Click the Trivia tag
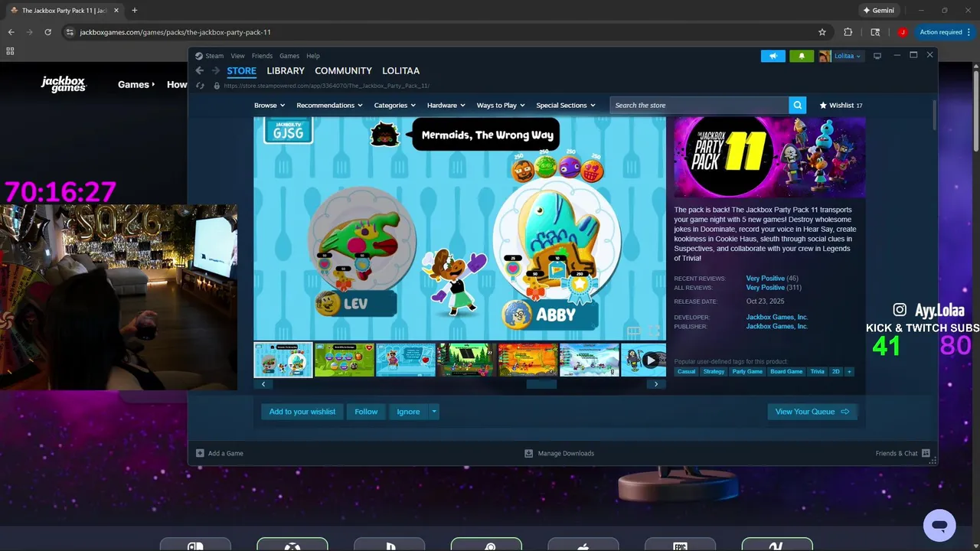 point(818,372)
